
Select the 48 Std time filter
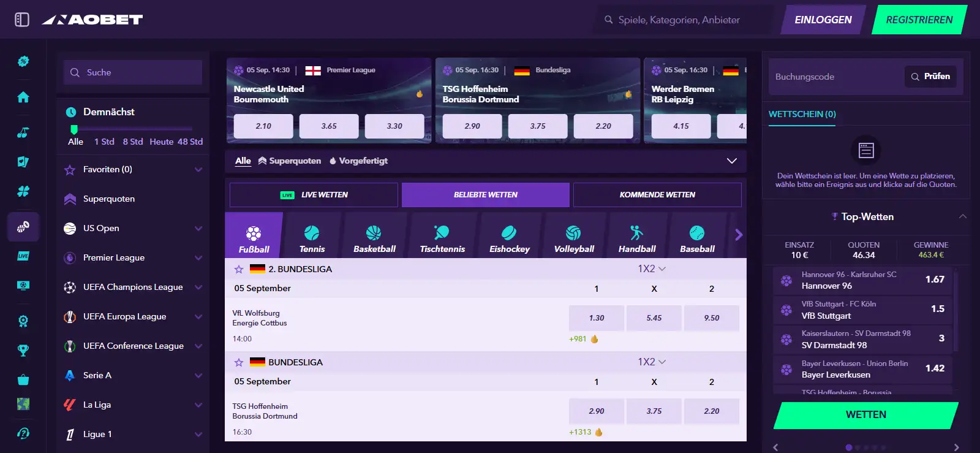tap(190, 142)
